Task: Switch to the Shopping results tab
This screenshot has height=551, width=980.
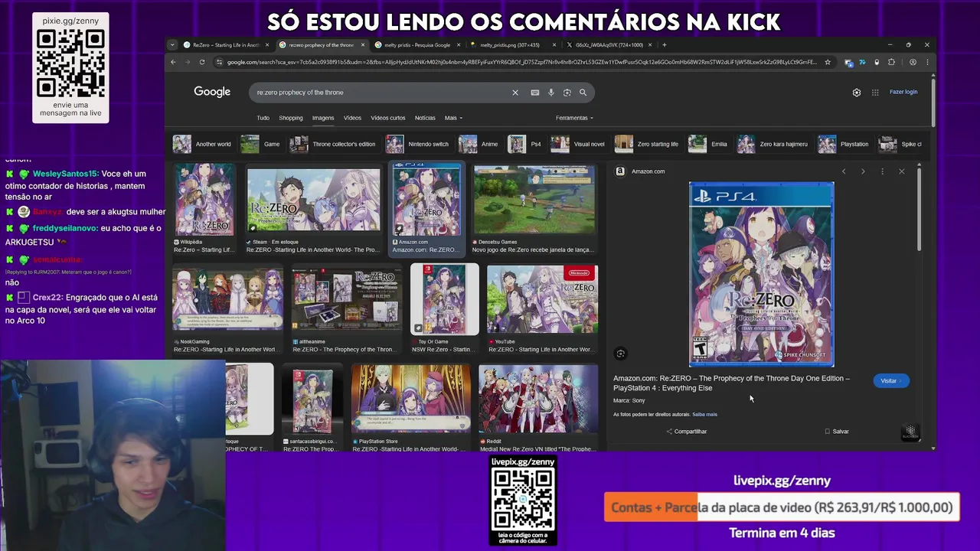Action: click(x=291, y=118)
